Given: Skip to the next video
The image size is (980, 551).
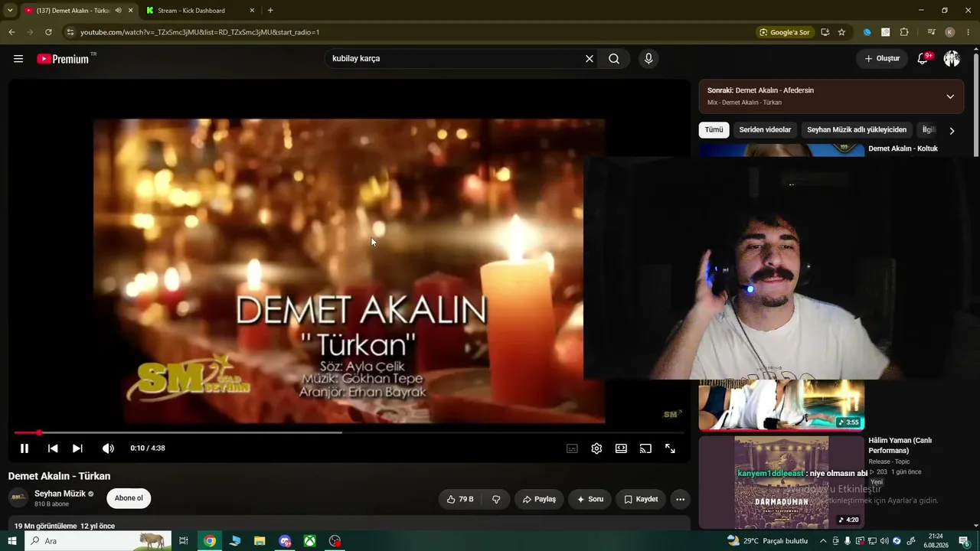Looking at the screenshot, I should click(x=77, y=448).
